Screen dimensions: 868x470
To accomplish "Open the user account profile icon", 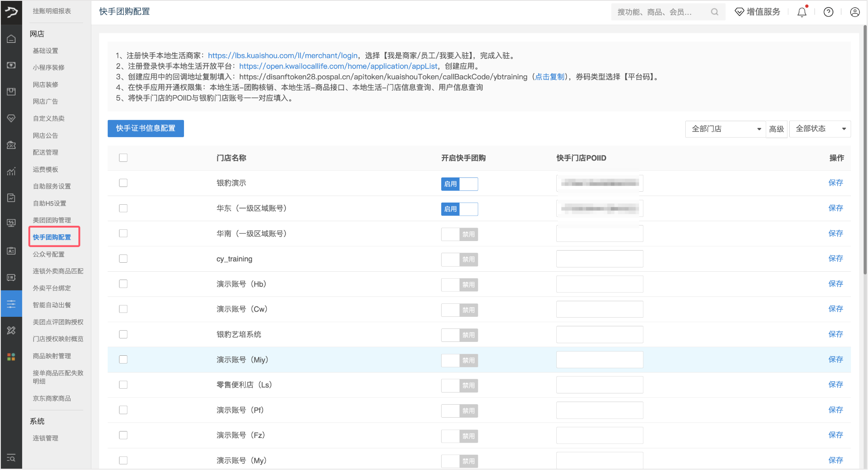I will 855,12.
